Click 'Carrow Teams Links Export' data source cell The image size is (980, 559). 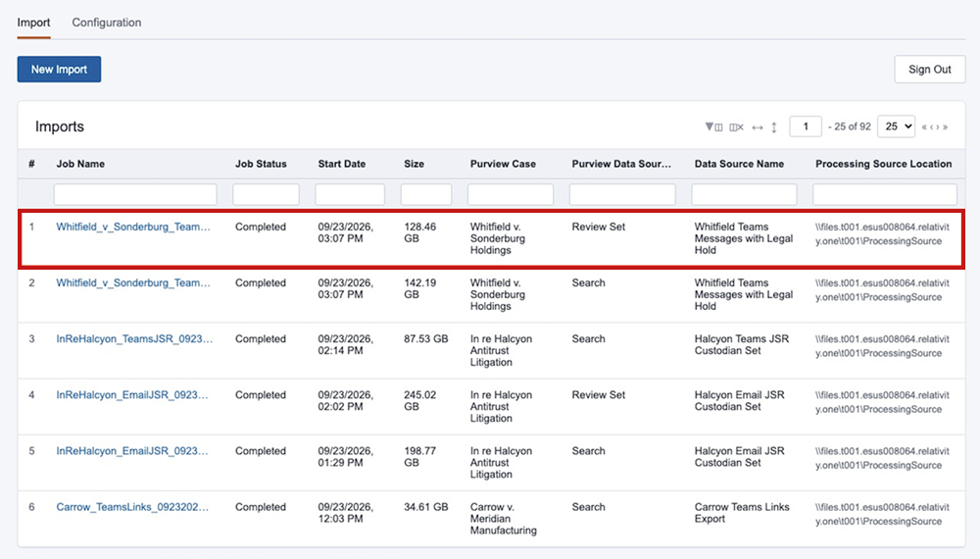point(742,513)
